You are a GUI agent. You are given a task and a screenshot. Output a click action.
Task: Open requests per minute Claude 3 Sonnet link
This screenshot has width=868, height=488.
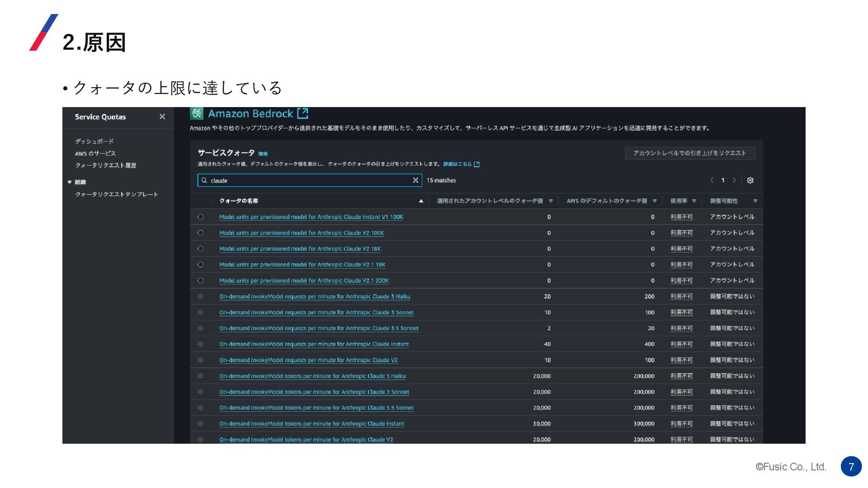coord(316,312)
